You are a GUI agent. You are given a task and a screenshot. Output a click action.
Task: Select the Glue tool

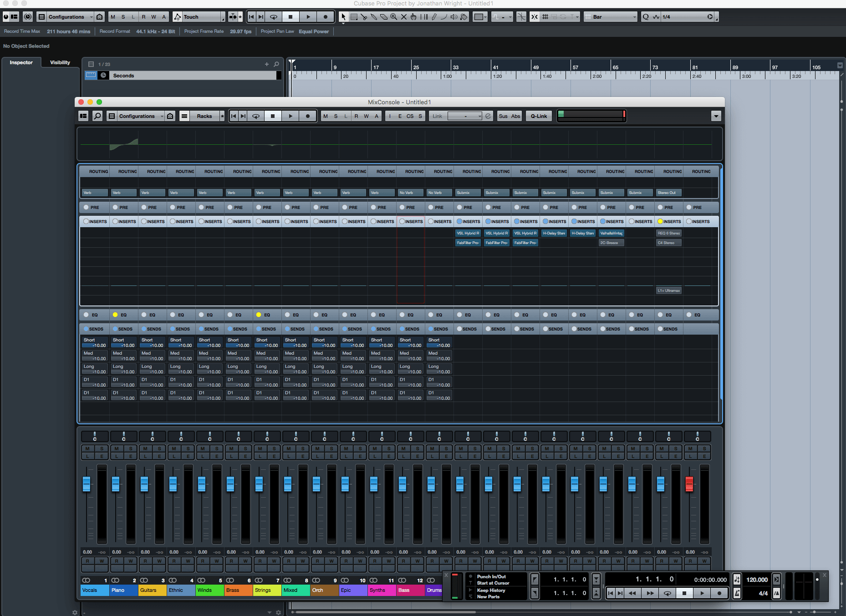(374, 17)
